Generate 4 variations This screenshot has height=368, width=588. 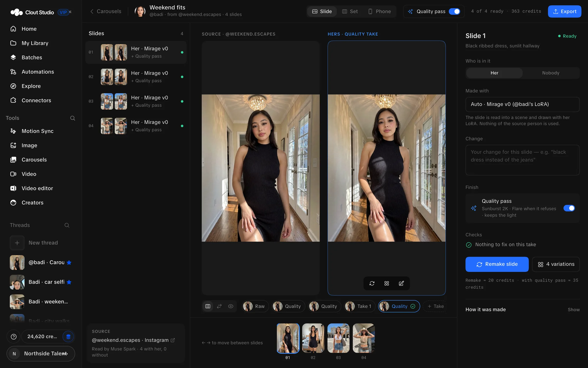click(556, 264)
